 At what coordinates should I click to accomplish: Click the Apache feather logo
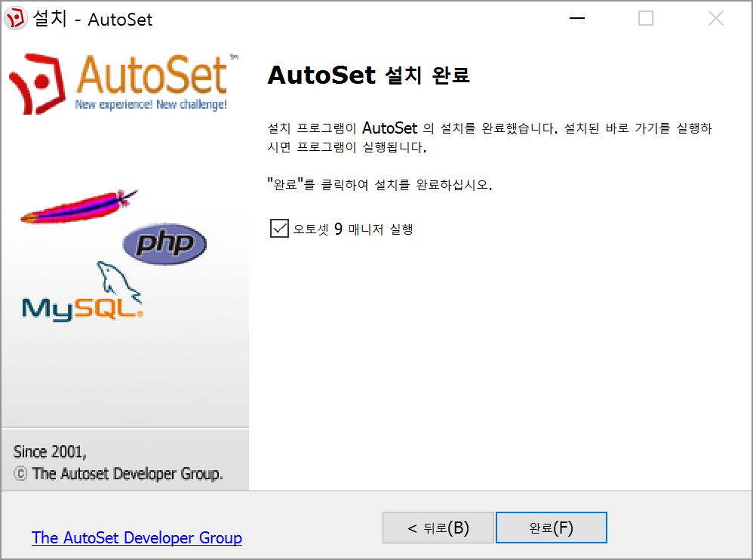(78, 207)
